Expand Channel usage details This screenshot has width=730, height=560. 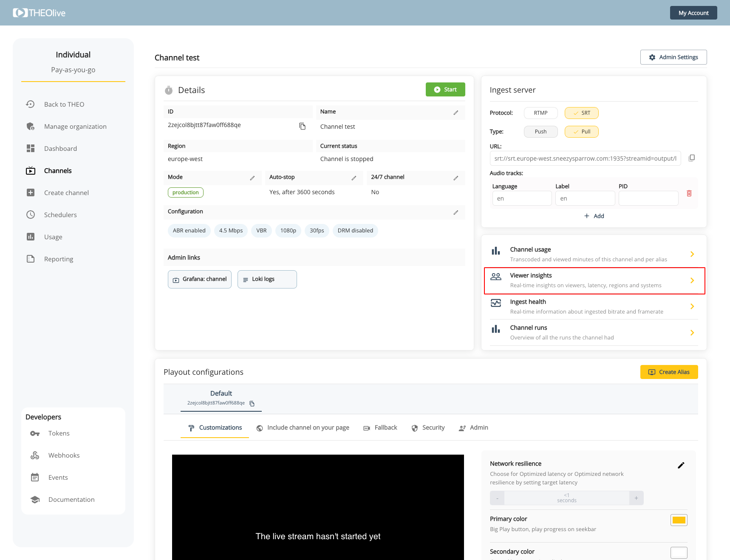coord(692,254)
